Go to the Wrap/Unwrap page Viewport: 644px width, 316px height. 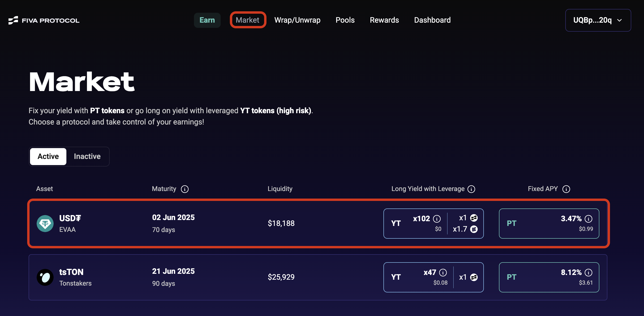297,20
